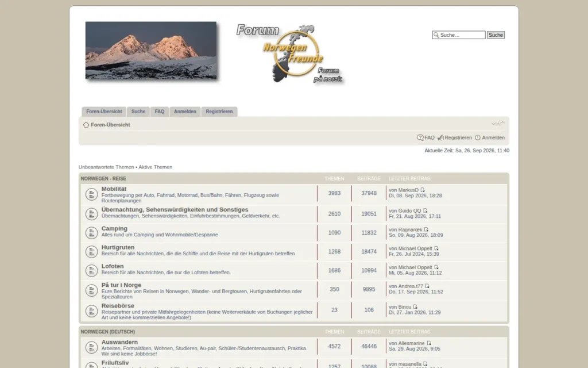588x368 pixels.
Task: Open the På tur i Norge forum link
Action: 121,285
